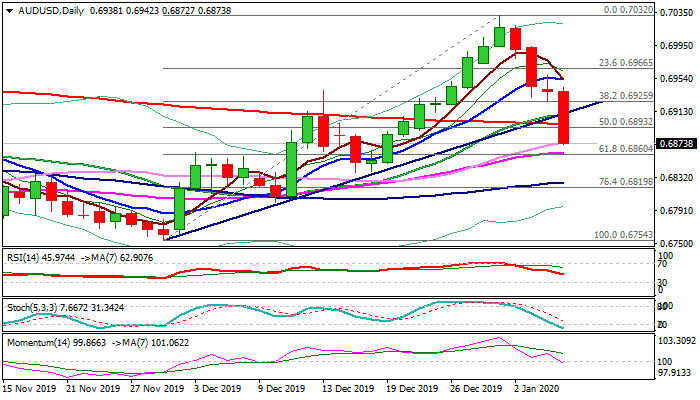Click the 0.69540 price scale value

(676, 79)
